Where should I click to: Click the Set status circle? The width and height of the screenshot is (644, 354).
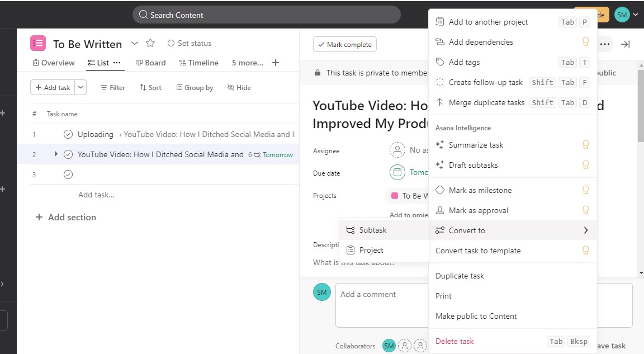pos(171,43)
